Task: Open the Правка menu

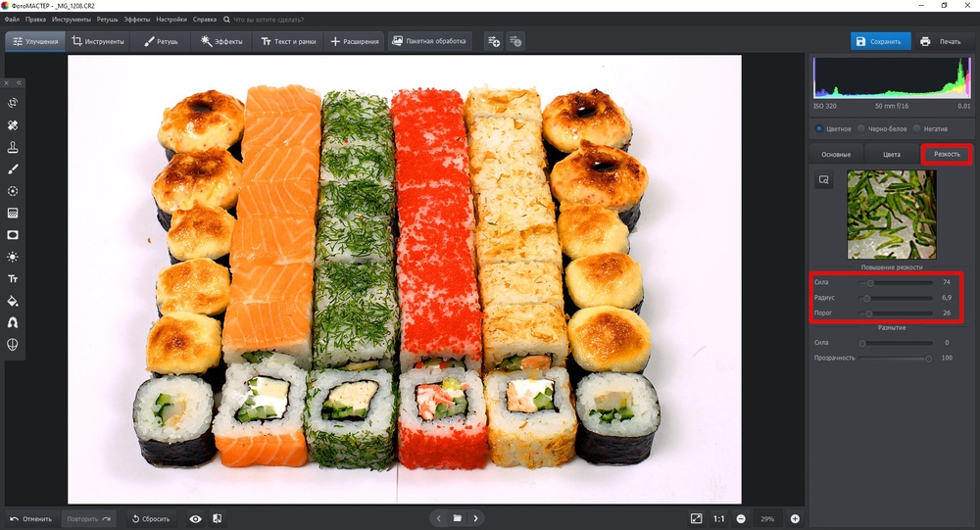Action: tap(35, 20)
